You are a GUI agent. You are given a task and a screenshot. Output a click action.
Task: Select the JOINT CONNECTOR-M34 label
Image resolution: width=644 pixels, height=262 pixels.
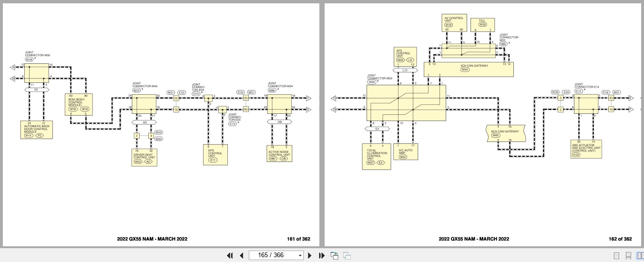(280, 84)
